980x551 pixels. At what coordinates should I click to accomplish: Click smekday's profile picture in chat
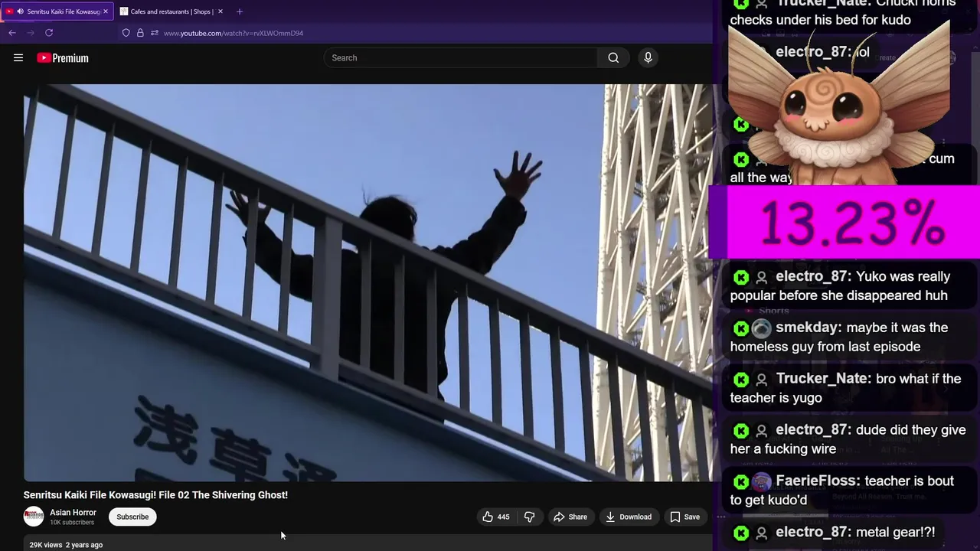click(x=761, y=328)
